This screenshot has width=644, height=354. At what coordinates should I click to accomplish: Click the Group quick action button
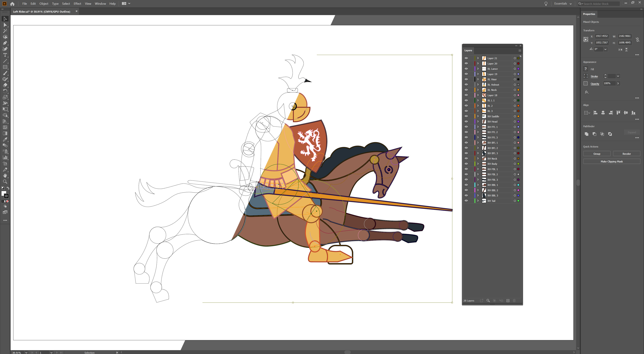[x=597, y=154]
